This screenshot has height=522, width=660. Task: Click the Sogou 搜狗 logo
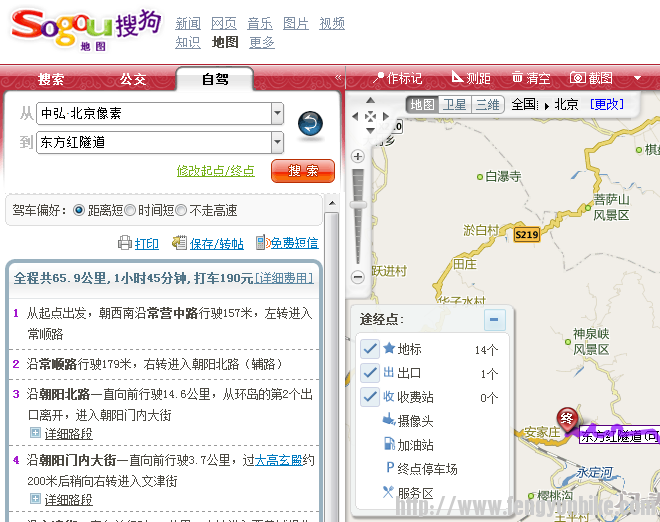pyautogui.click(x=86, y=30)
